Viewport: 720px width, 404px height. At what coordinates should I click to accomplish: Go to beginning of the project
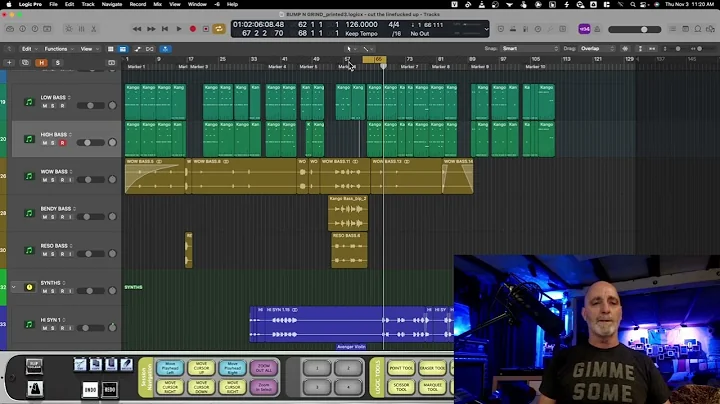pyautogui.click(x=165, y=29)
